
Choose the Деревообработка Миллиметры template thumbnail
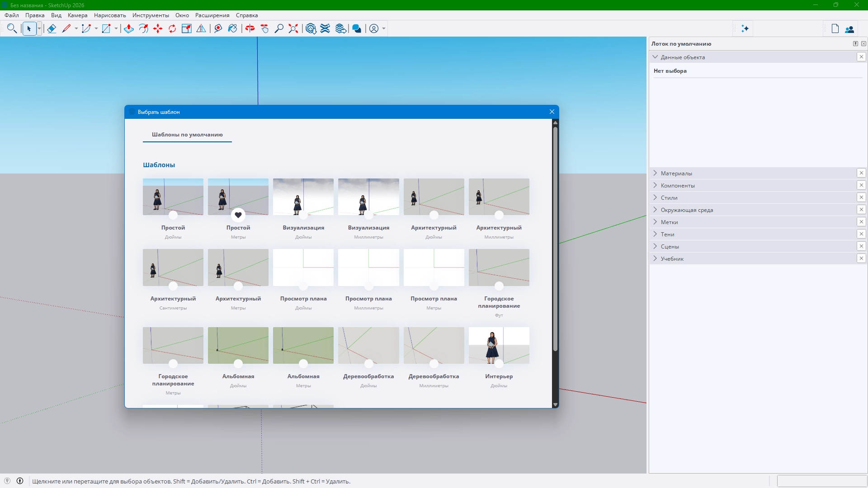tap(434, 345)
